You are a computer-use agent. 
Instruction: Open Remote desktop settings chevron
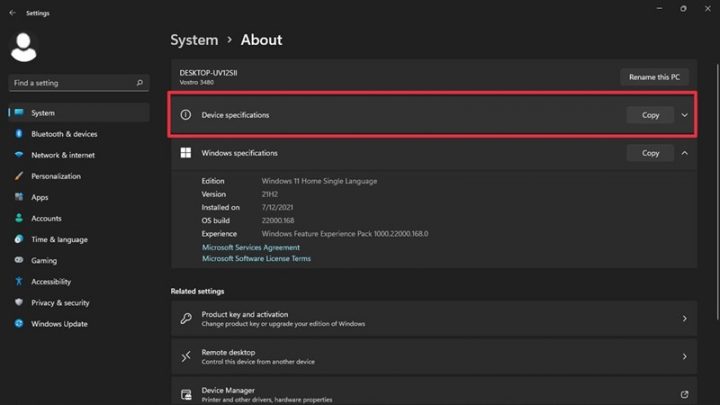(x=684, y=357)
